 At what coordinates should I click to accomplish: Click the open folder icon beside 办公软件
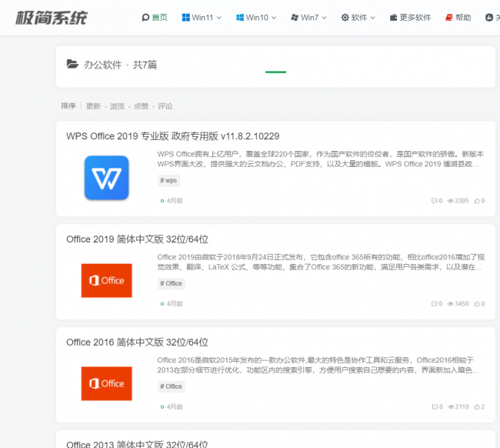(x=73, y=64)
